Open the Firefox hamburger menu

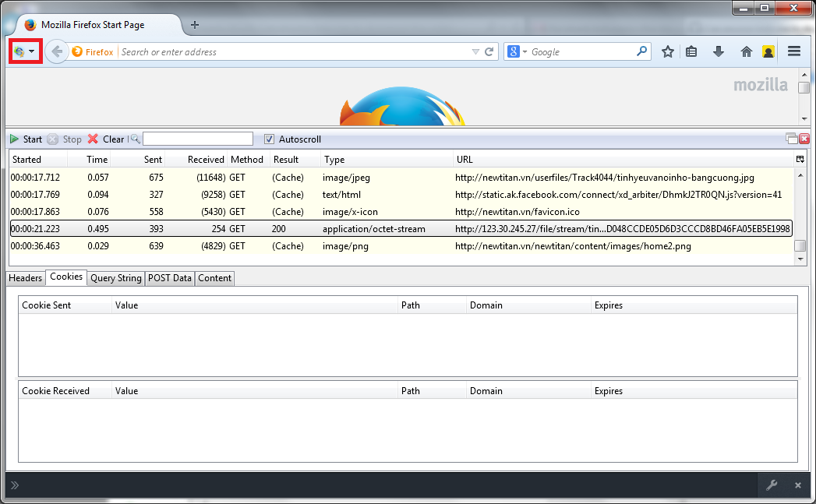[794, 51]
